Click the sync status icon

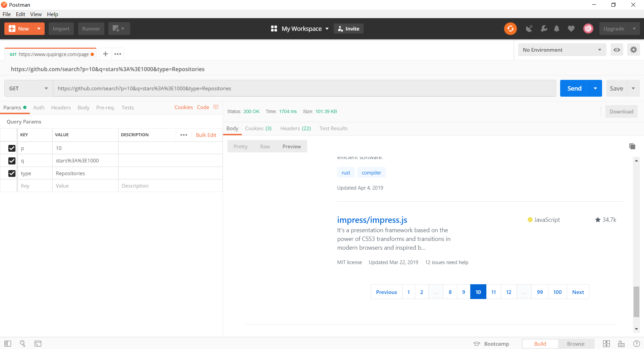pyautogui.click(x=510, y=29)
